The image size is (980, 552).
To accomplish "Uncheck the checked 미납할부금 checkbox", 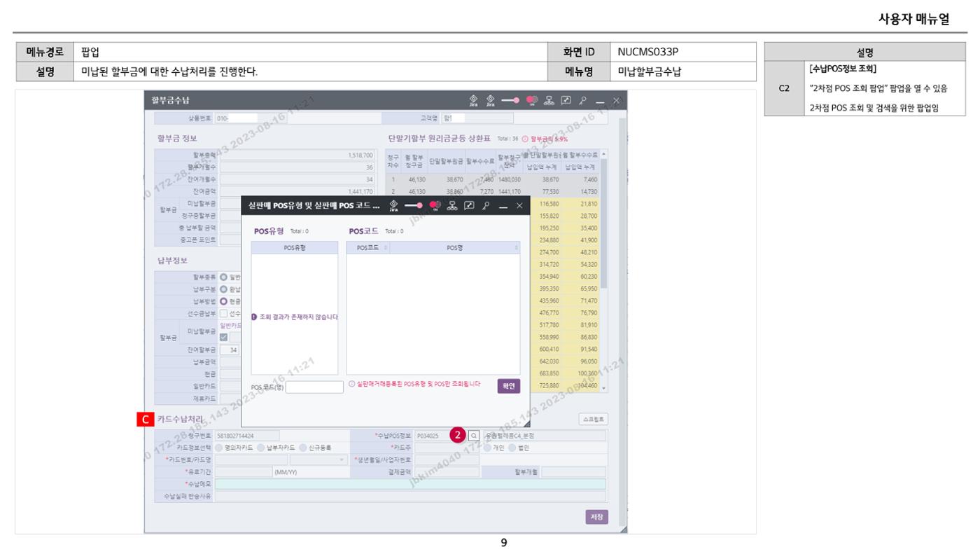I will 224,337.
